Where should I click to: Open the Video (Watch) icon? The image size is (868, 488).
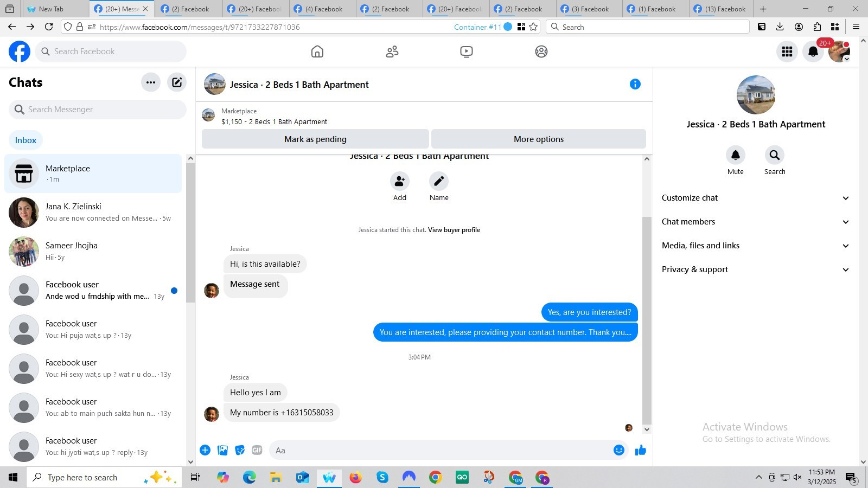pyautogui.click(x=467, y=52)
